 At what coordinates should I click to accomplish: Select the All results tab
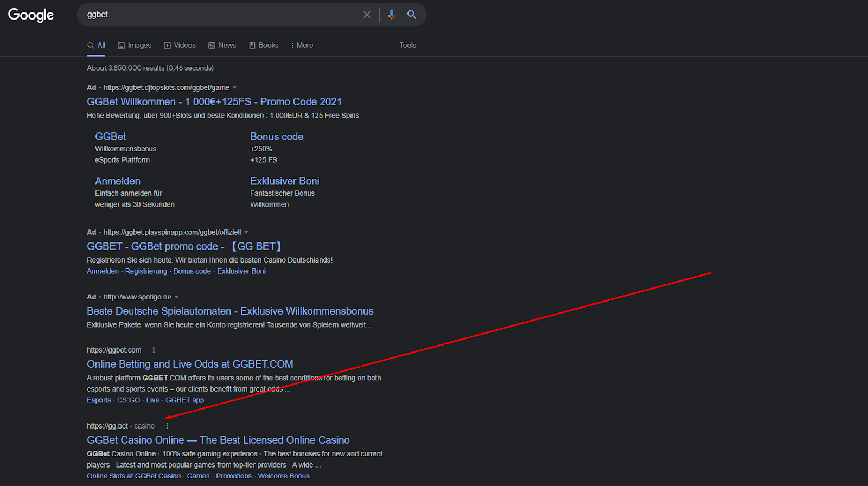(x=97, y=46)
